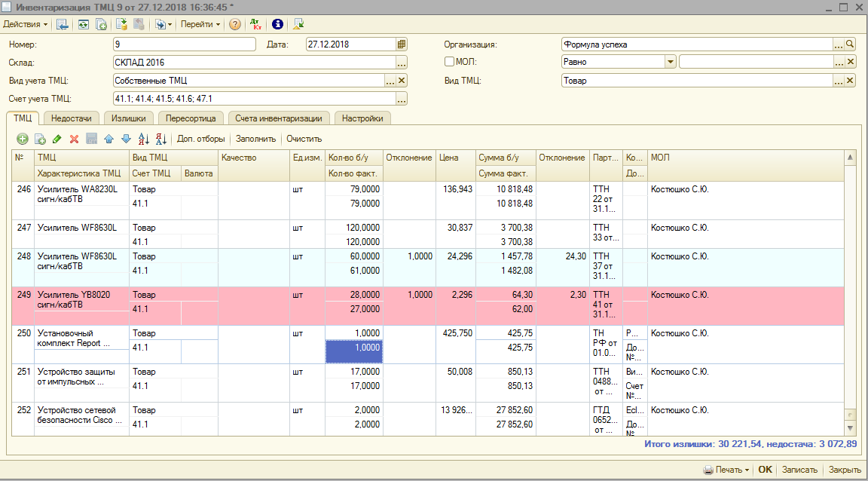Click the Help question mark icon
The height and width of the screenshot is (481, 868).
[235, 24]
